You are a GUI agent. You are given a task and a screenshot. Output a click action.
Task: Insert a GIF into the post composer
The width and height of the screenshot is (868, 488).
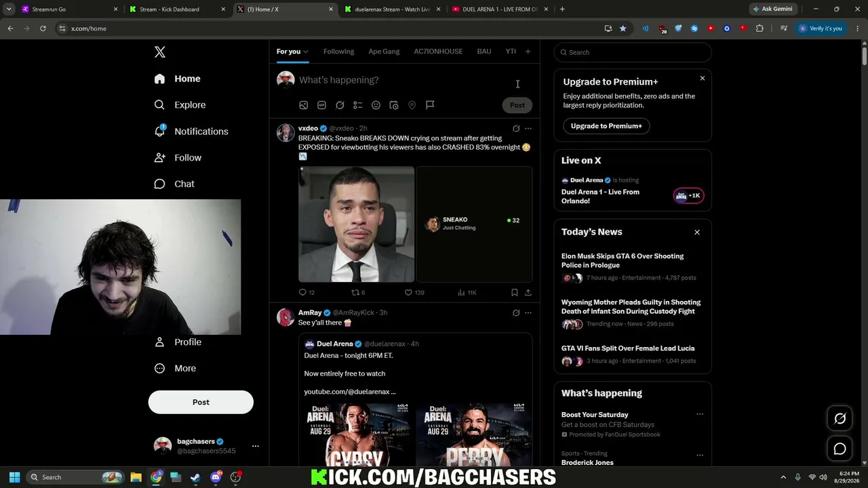point(321,105)
